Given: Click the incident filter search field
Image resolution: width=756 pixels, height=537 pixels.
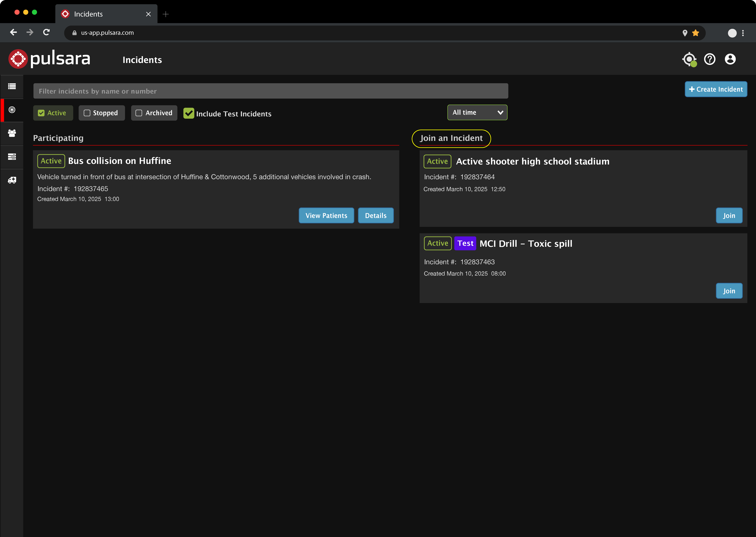Looking at the screenshot, I should click(x=270, y=91).
